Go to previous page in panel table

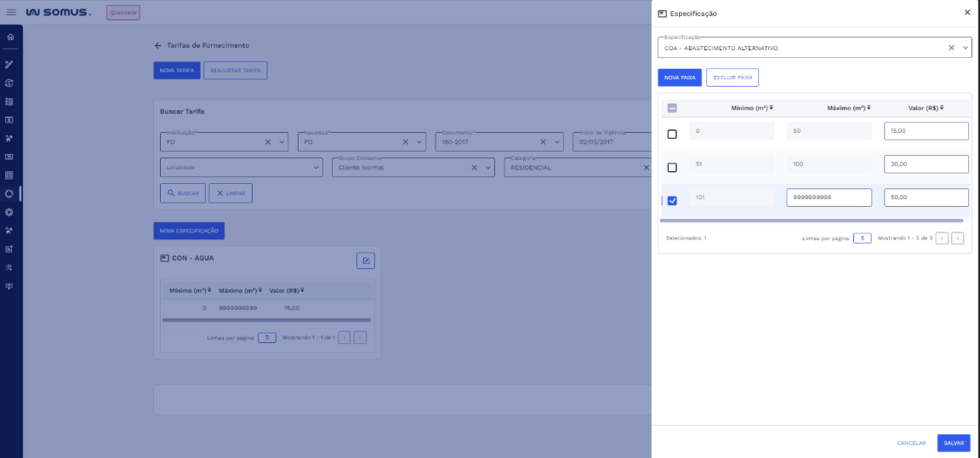pyautogui.click(x=942, y=238)
